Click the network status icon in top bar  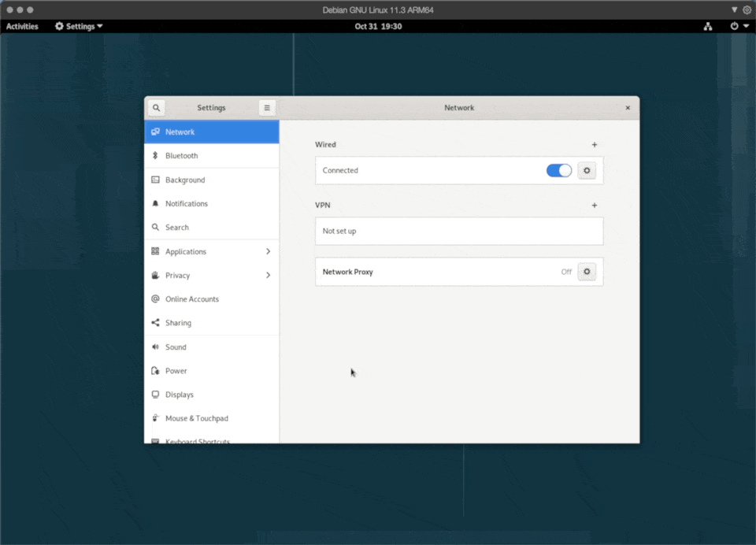pyautogui.click(x=708, y=26)
